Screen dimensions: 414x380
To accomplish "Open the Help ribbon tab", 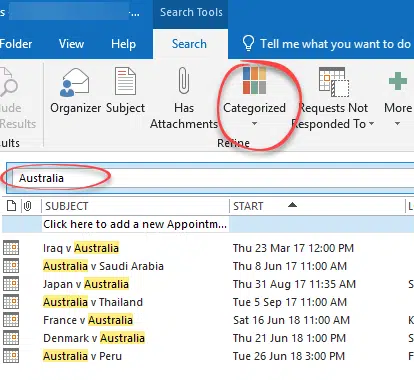I will [123, 44].
